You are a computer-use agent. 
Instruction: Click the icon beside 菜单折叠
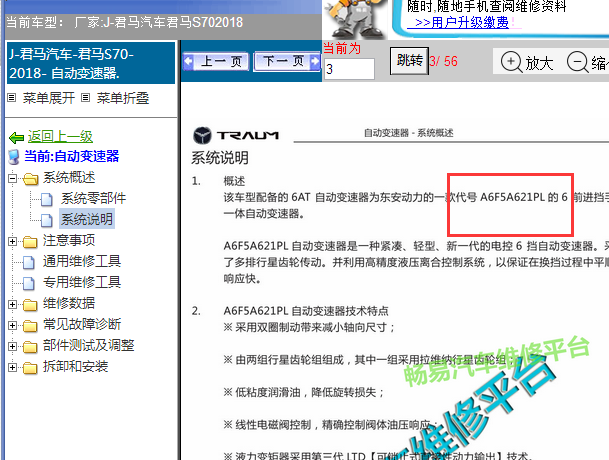85,98
